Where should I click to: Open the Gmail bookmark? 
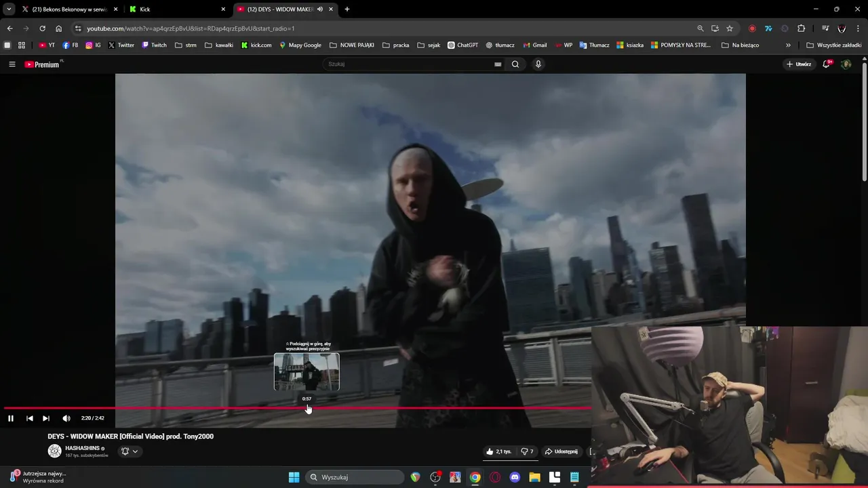[x=535, y=45]
